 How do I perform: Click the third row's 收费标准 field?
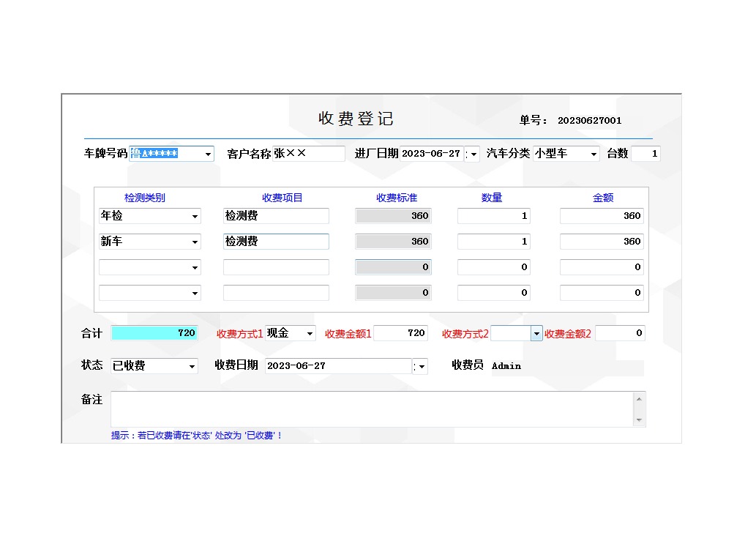394,266
